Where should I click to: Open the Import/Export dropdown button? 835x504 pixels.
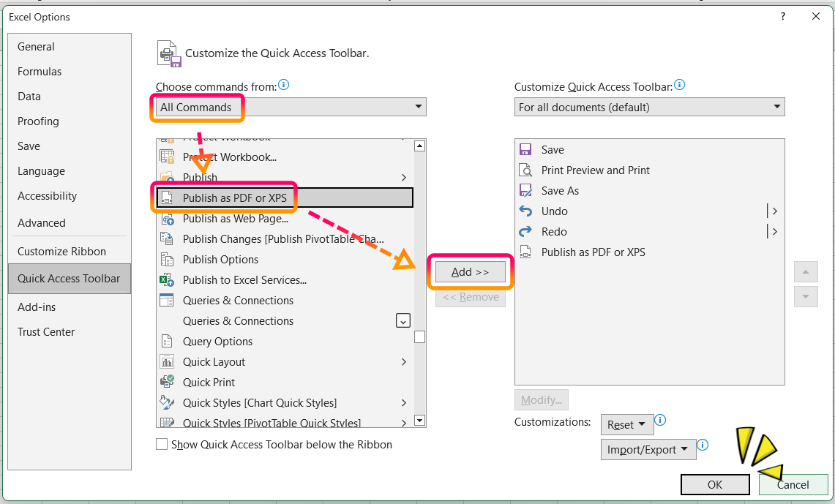(648, 450)
